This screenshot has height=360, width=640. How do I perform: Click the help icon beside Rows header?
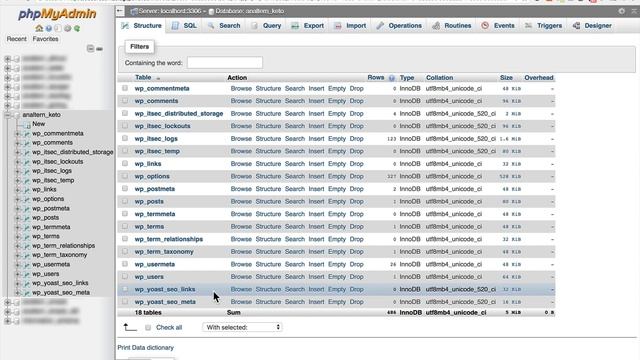tap(392, 78)
